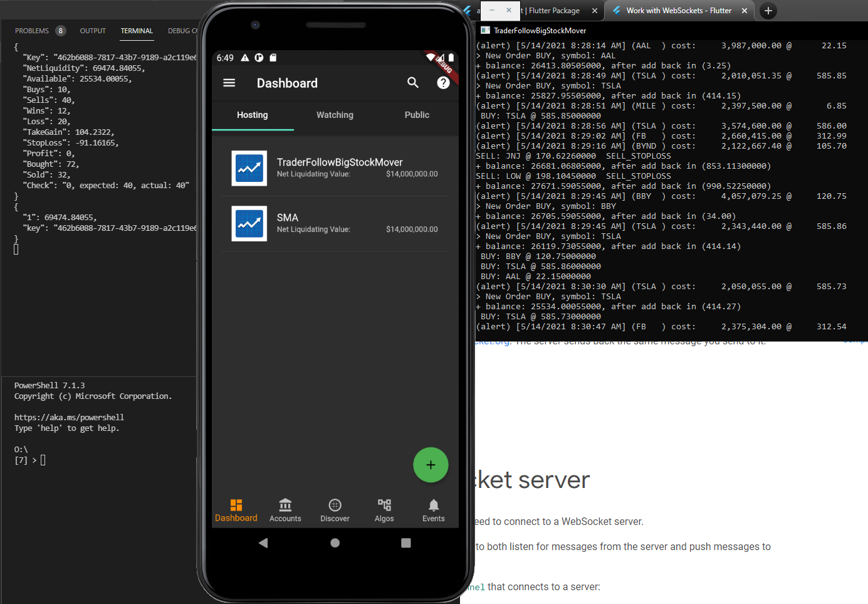
Task: Open Discover in bottom navigation
Action: click(335, 511)
